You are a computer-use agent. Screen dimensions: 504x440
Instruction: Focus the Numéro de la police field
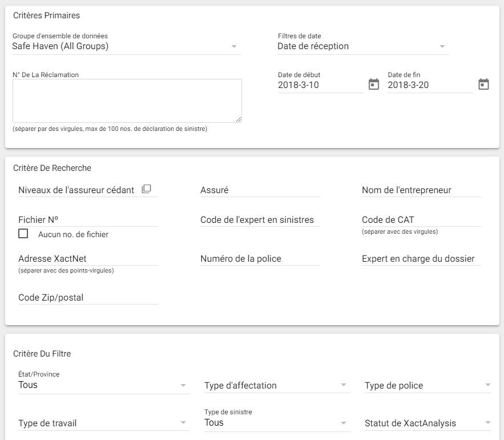(x=260, y=259)
